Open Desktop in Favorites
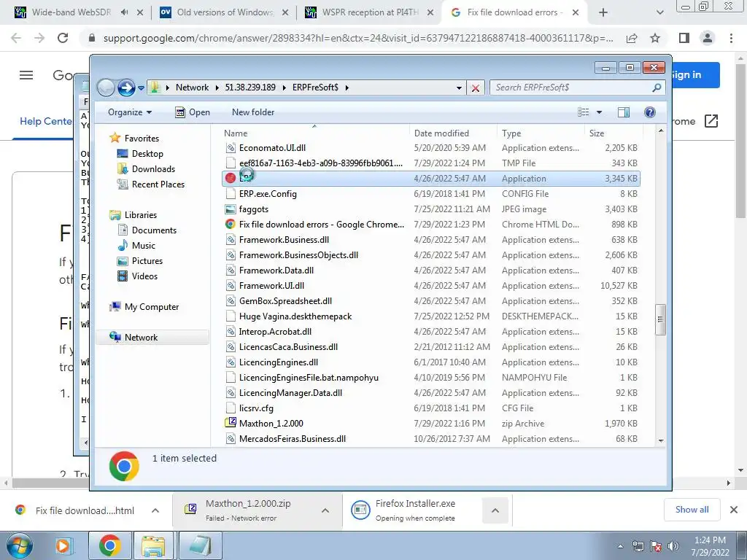This screenshot has width=747, height=560. [147, 154]
